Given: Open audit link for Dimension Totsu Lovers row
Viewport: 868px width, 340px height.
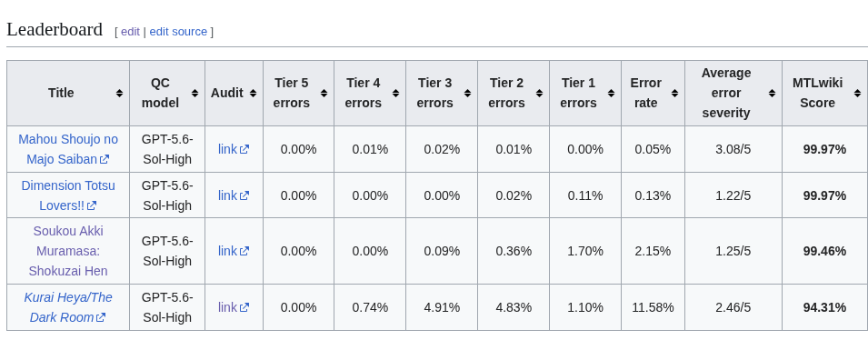Looking at the screenshot, I should click(234, 195).
